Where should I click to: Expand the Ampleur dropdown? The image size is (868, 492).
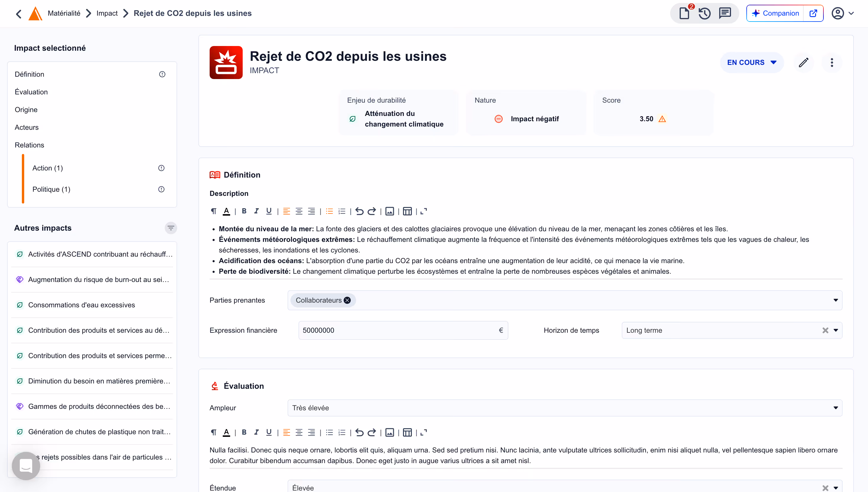(836, 408)
